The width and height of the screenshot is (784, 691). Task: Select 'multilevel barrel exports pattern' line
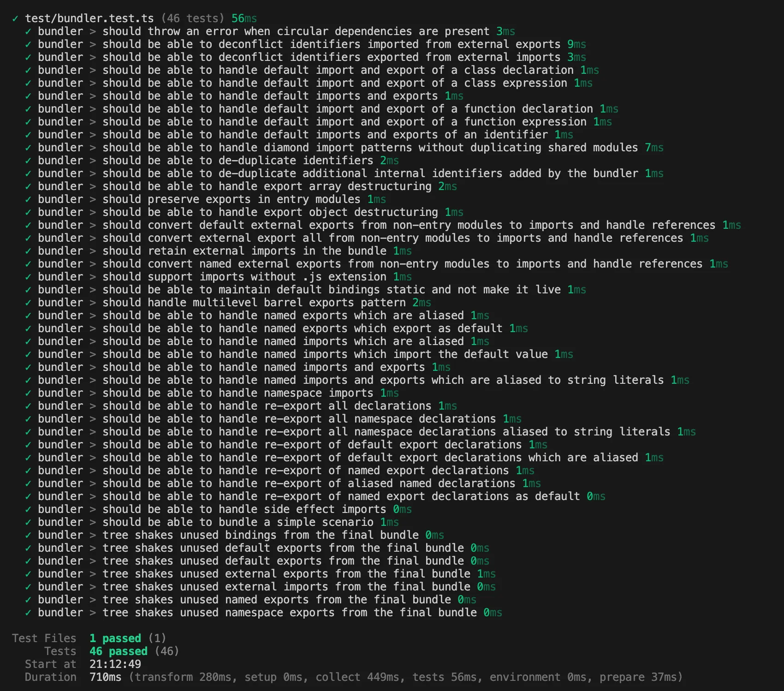[228, 303]
